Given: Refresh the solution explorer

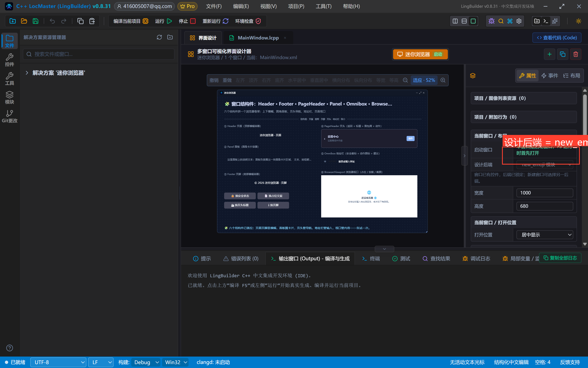Looking at the screenshot, I should tap(159, 37).
